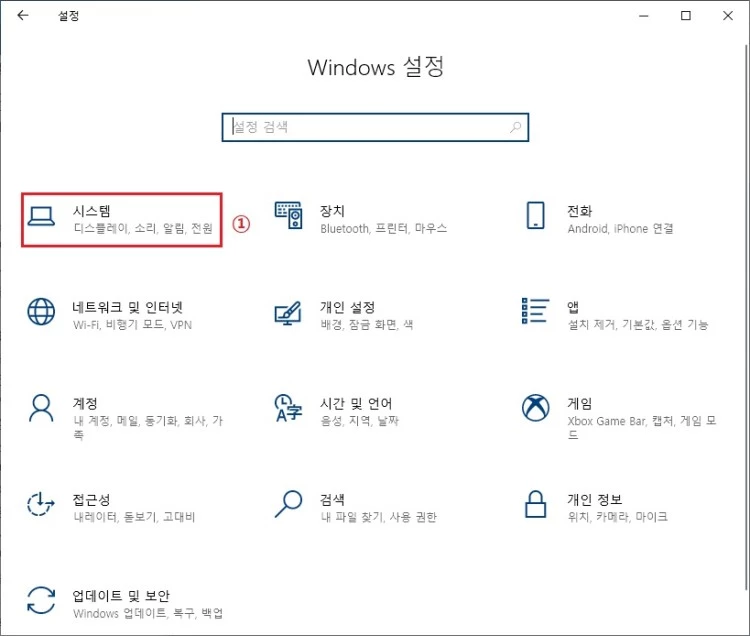Click the 시스템 laptop icon
Viewport: 750px width, 636px height.
click(41, 216)
